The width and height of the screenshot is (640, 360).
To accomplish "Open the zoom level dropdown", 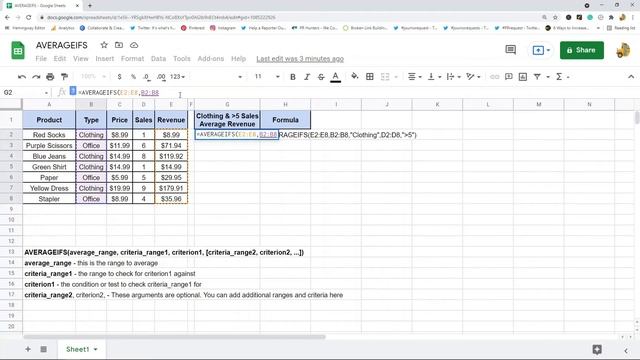I will click(93, 77).
